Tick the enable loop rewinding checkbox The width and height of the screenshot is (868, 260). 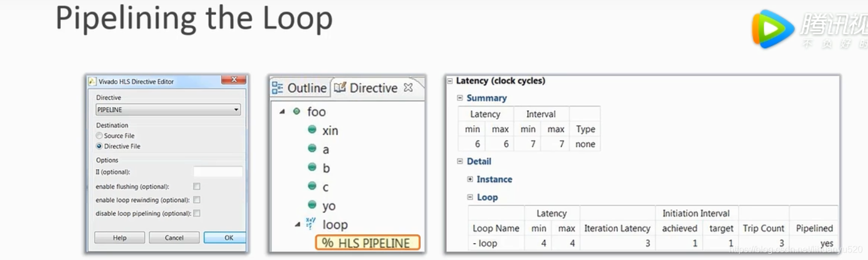tap(197, 200)
